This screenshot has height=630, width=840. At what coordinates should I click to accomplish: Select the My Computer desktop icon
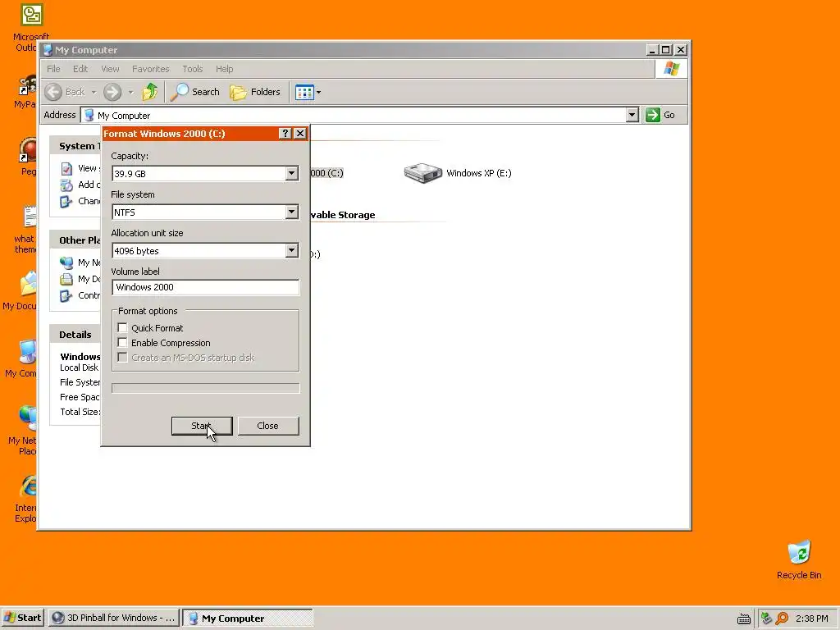[28, 351]
